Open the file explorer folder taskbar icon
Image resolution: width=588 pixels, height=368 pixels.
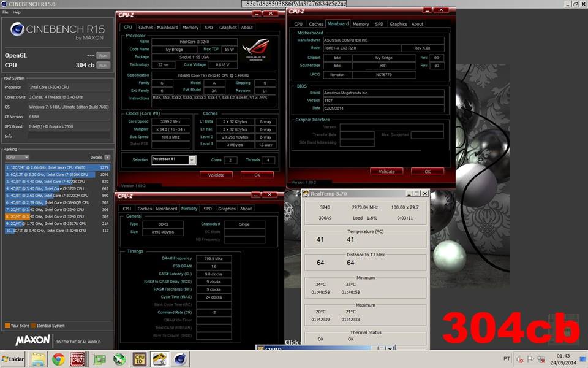pyautogui.click(x=38, y=359)
